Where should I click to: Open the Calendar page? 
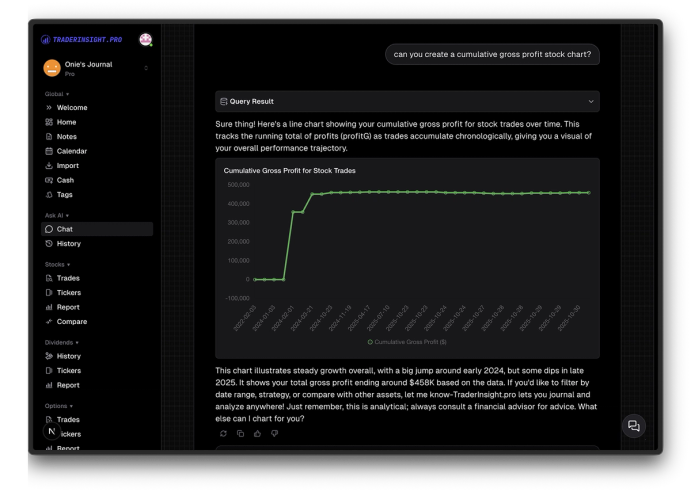(x=72, y=151)
